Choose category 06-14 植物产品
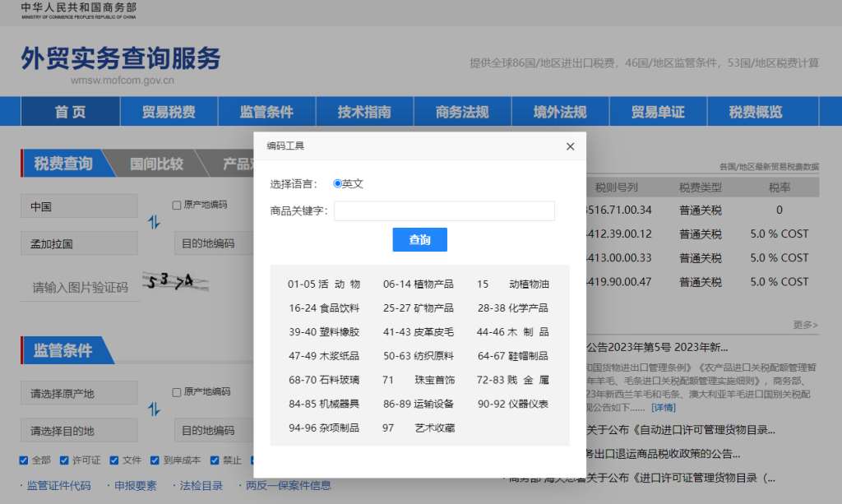Screen dimensions: 842x504 pyautogui.click(x=419, y=284)
